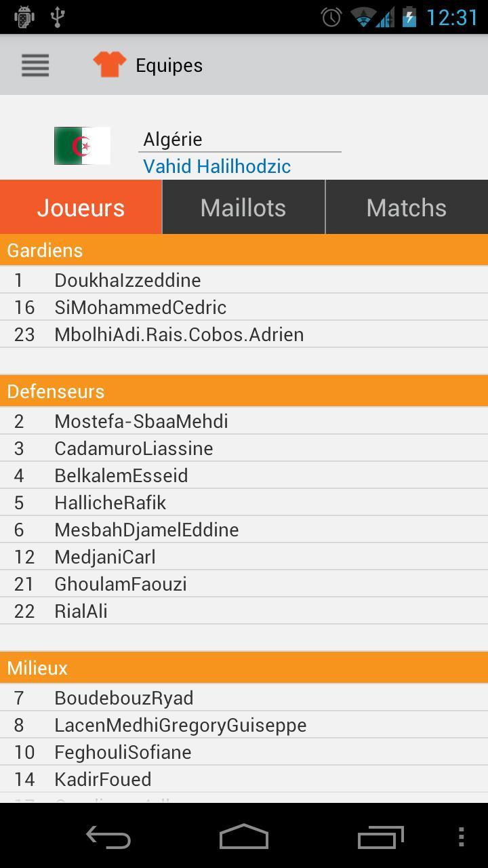488x868 pixels.
Task: Tap the Defenseurs section header
Action: pyautogui.click(x=244, y=391)
